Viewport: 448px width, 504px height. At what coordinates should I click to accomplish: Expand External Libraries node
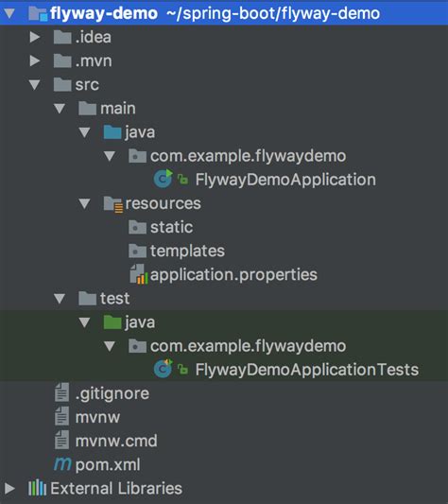click(x=9, y=488)
